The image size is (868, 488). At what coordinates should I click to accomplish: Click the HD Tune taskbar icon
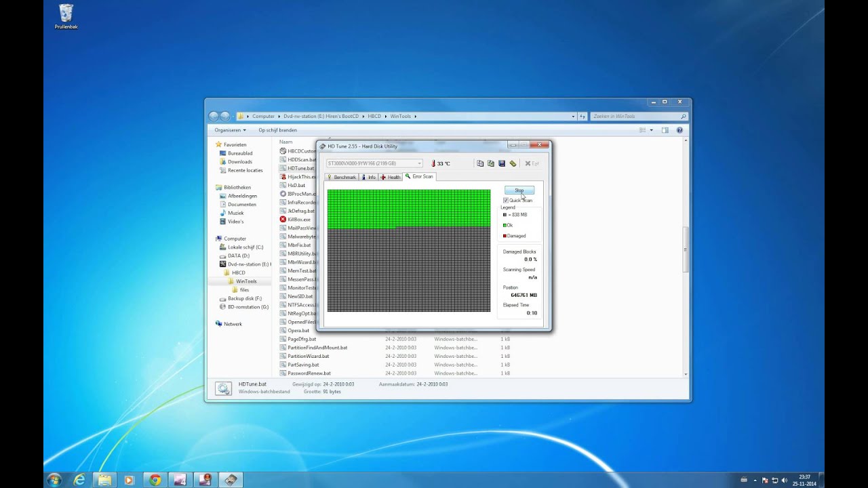click(x=231, y=480)
